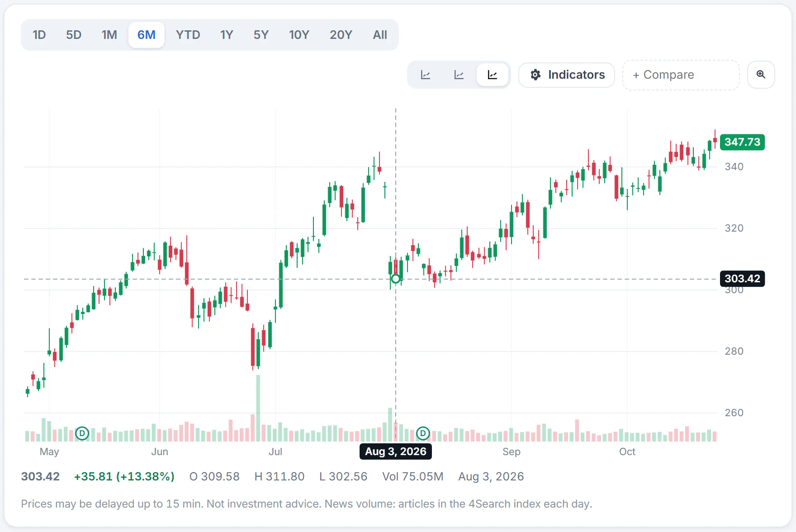This screenshot has width=796, height=532.
Task: Click the Jun axis label
Action: tap(160, 451)
